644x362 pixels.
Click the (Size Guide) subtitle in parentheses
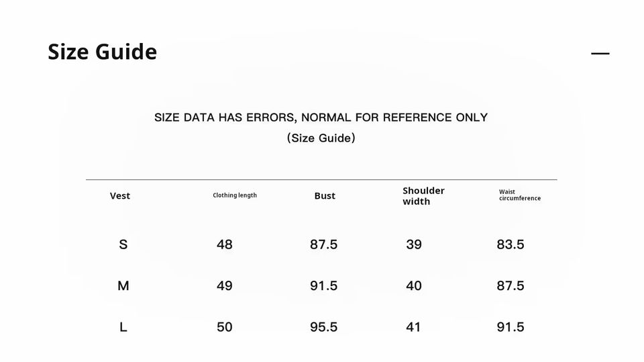point(321,138)
